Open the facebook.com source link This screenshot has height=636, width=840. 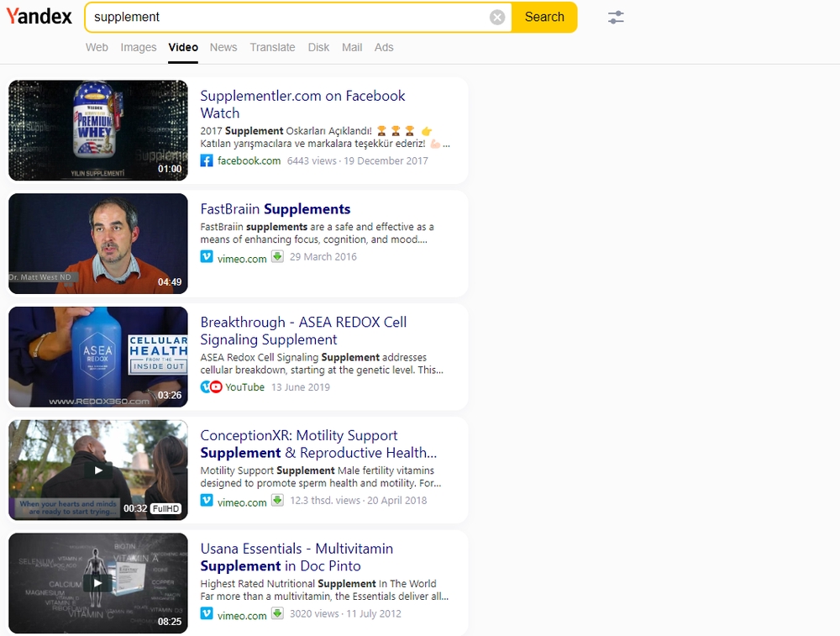coord(247,160)
